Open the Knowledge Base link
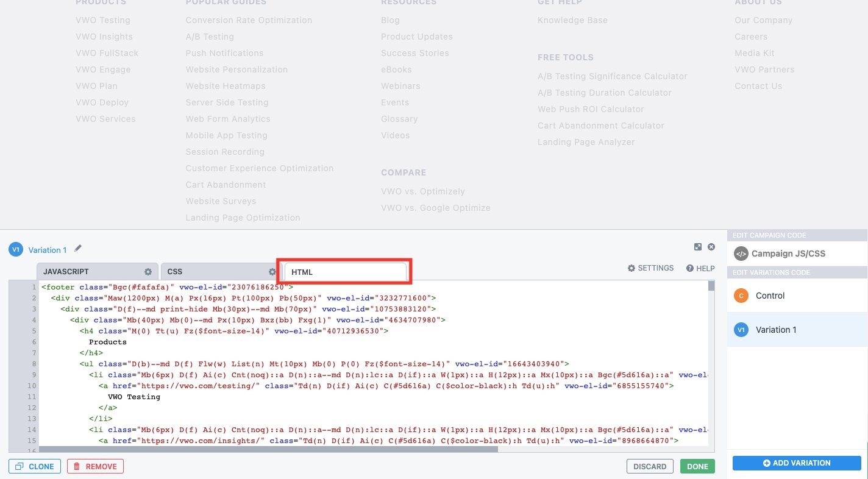The width and height of the screenshot is (868, 479). (572, 20)
